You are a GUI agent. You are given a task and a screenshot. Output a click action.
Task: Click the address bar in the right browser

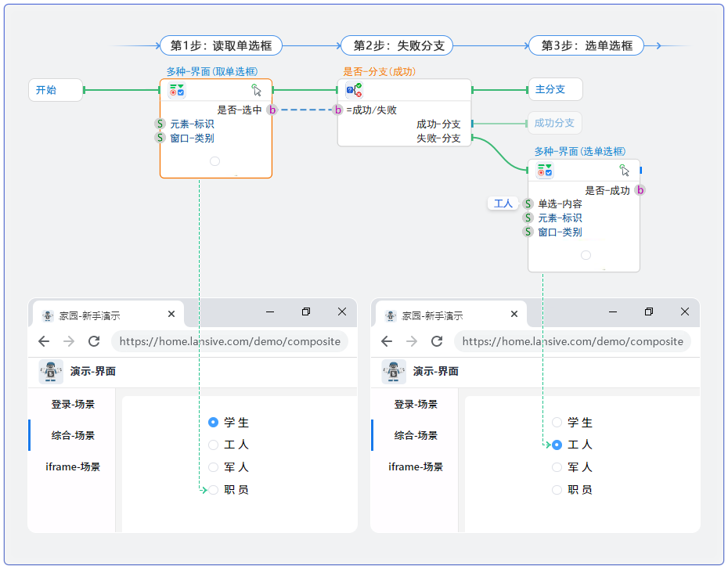click(572, 341)
